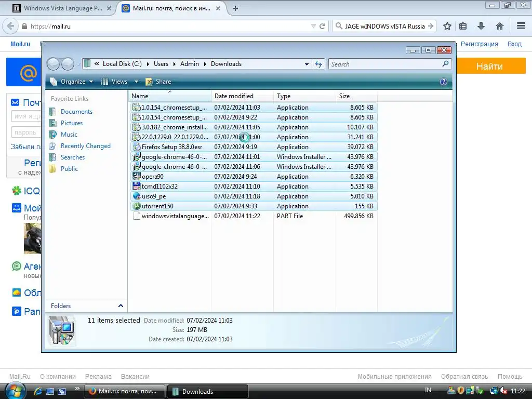Screen dimensions: 532x399
Task: Open Searches favorite link
Action: [73, 157]
